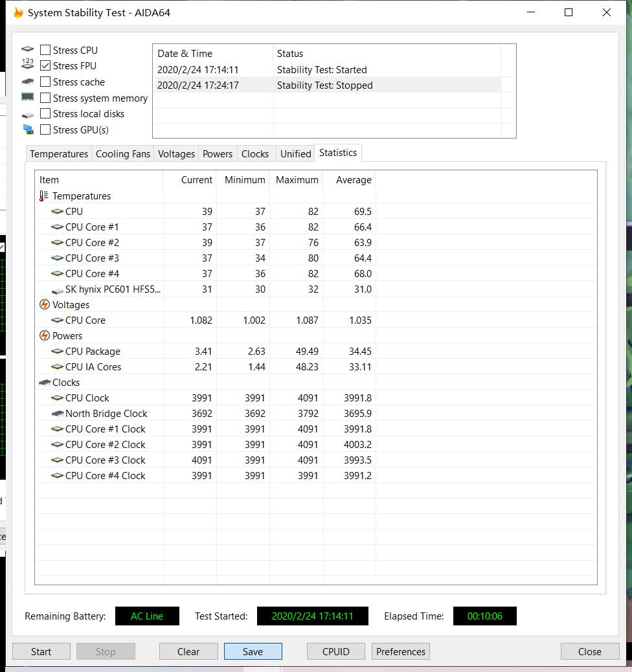Open the Cooling Fans tab
Viewport: 632px width, 672px height.
[x=123, y=154]
